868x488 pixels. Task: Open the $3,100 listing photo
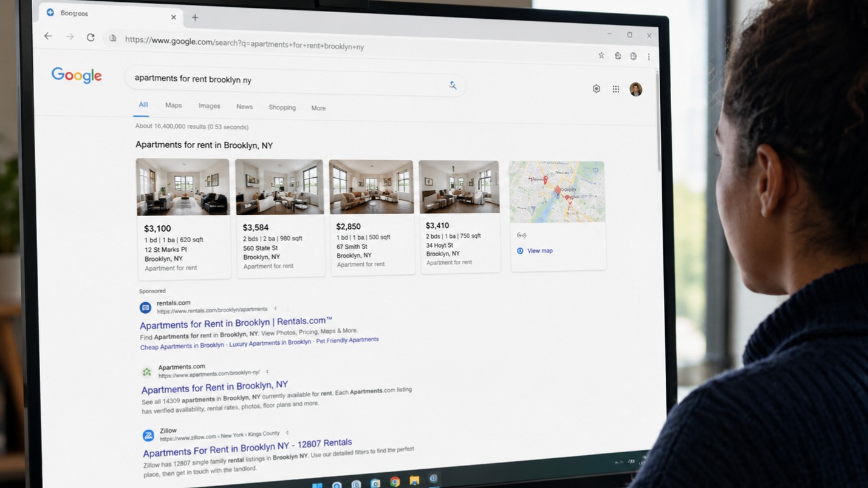click(183, 187)
